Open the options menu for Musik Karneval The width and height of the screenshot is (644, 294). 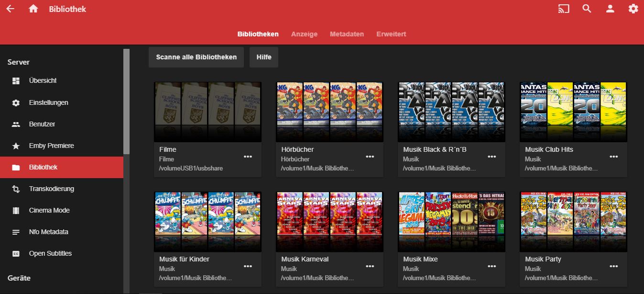click(370, 266)
